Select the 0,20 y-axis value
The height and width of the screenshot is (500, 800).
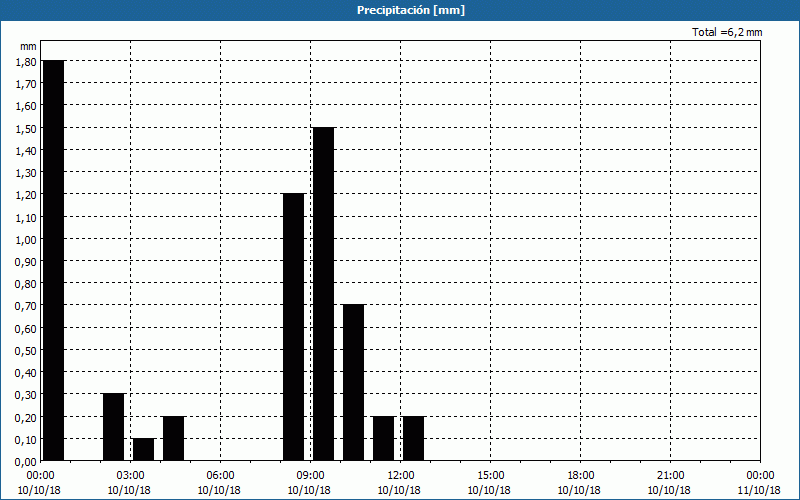tap(26, 417)
